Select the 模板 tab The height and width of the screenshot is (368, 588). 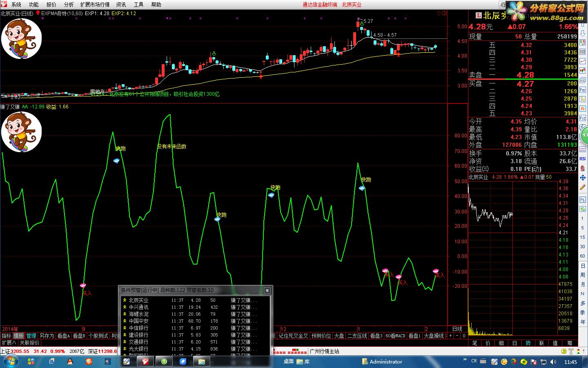coord(19,336)
